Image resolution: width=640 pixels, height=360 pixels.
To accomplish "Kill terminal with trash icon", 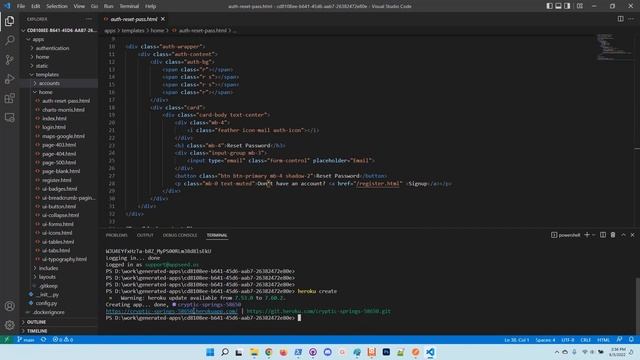I will point(613,235).
